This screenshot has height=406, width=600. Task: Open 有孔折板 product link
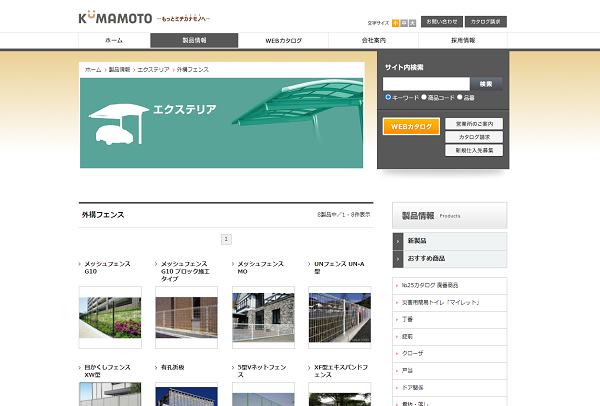point(173,367)
